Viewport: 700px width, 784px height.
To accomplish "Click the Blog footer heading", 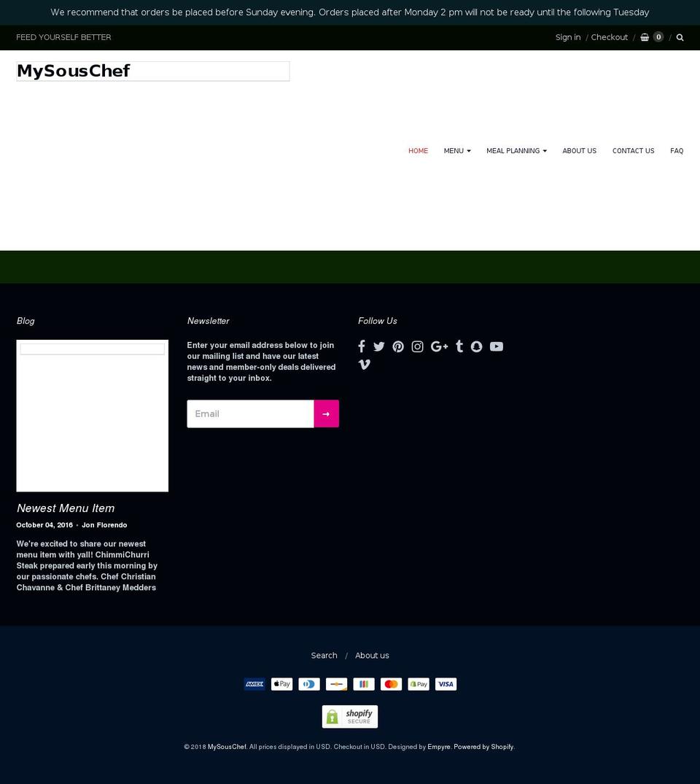I will 26,321.
